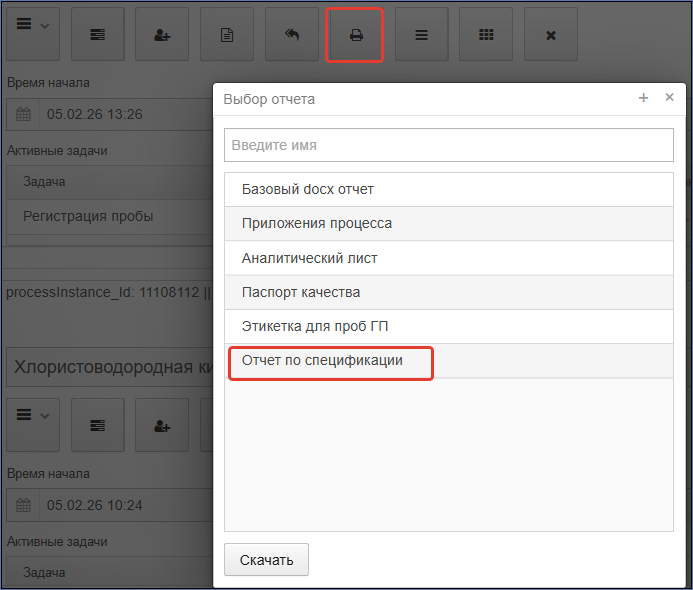Click the top toolbar printer icon
This screenshot has width=693, height=590.
pos(356,34)
